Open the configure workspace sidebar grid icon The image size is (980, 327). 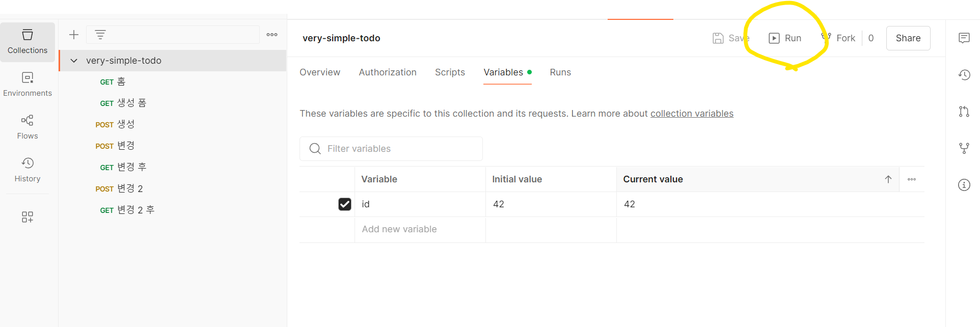(x=28, y=217)
